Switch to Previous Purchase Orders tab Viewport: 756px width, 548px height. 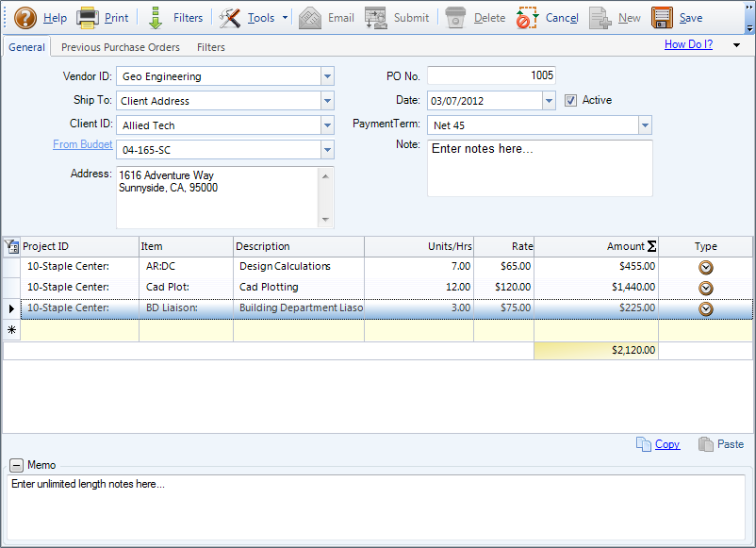coord(120,47)
